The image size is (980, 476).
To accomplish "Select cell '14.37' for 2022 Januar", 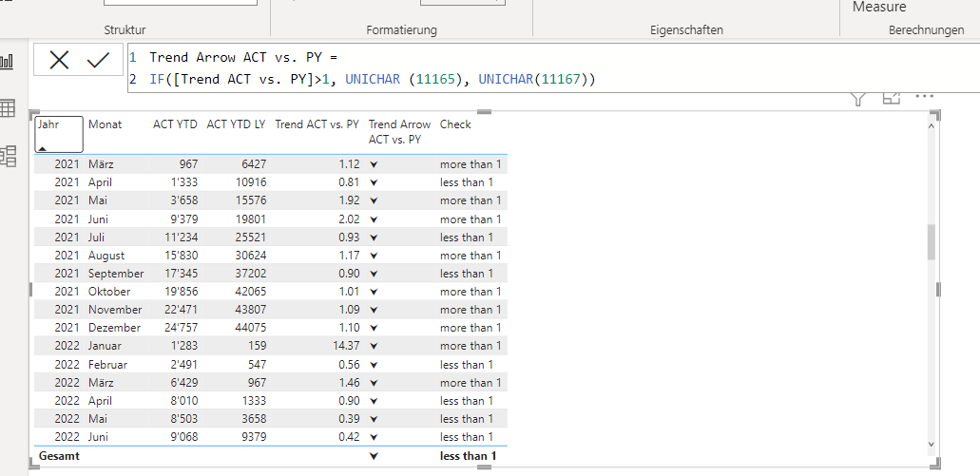I will (x=344, y=346).
